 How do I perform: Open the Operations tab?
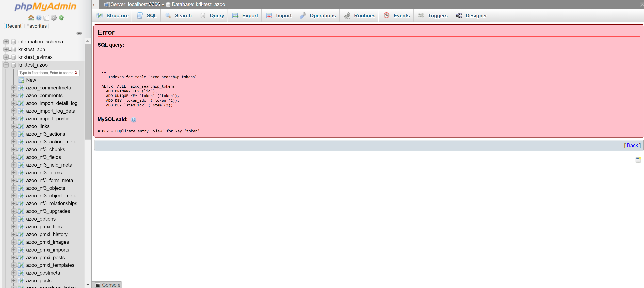[318, 15]
